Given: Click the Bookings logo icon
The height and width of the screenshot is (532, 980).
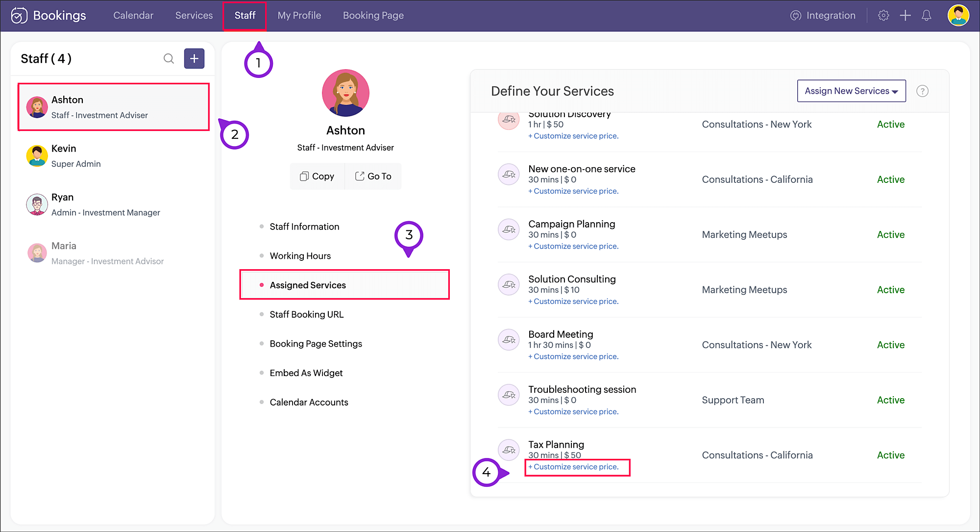Looking at the screenshot, I should pos(19,16).
